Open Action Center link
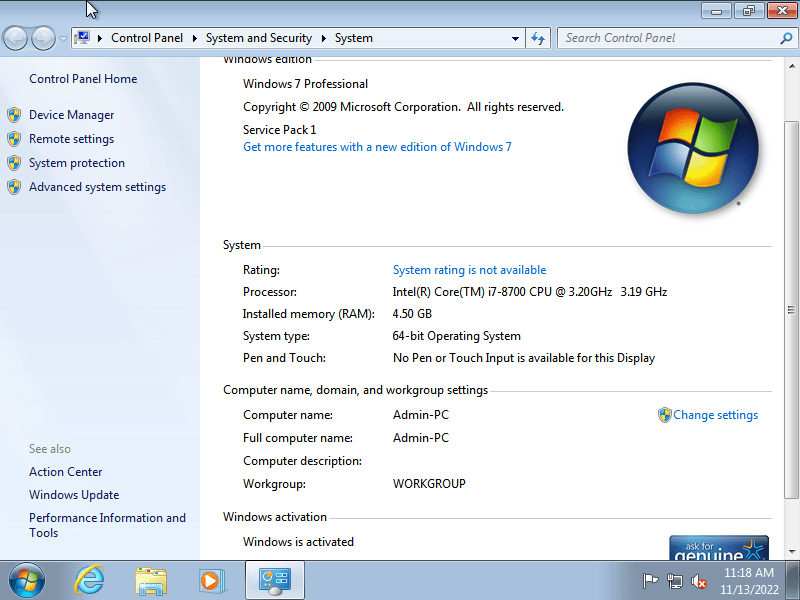The height and width of the screenshot is (600, 800). click(x=65, y=472)
